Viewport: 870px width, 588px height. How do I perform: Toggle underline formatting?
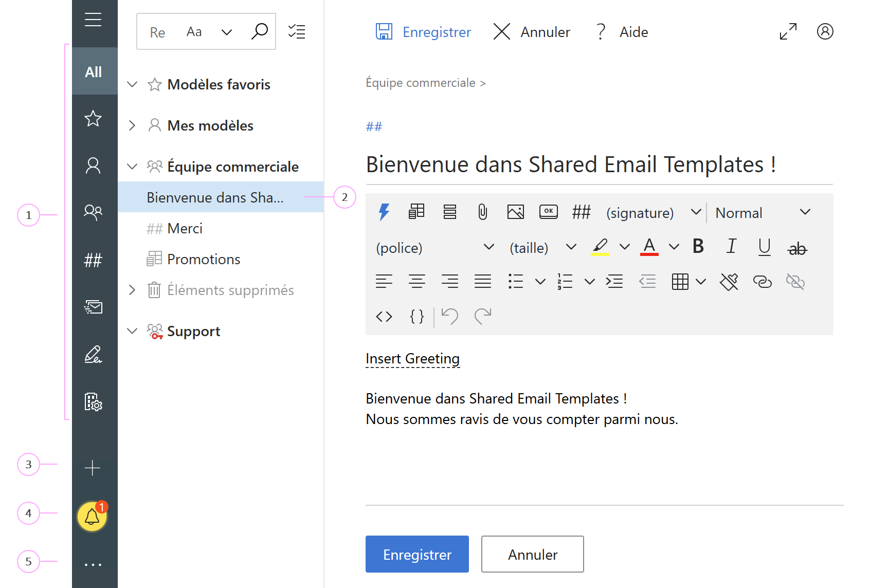pos(764,247)
